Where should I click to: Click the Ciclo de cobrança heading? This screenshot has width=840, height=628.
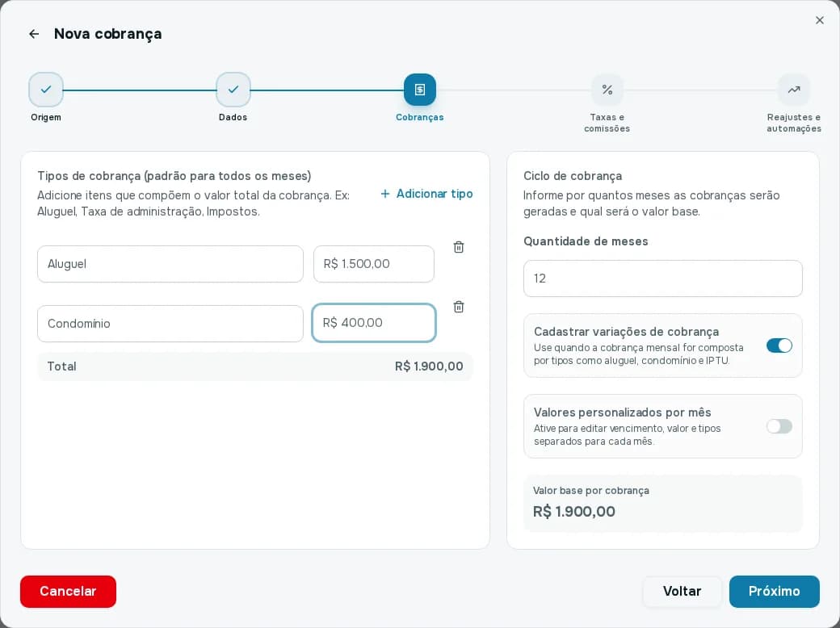pos(573,176)
